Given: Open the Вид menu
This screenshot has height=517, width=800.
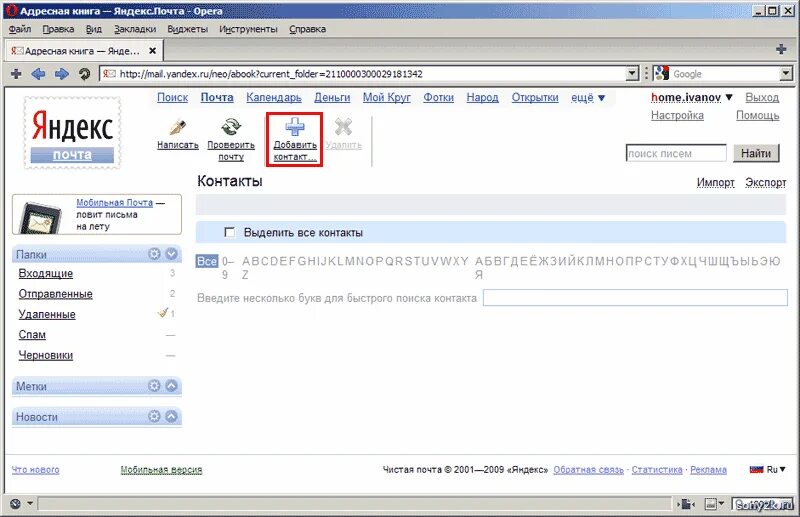Looking at the screenshot, I should click(x=93, y=29).
